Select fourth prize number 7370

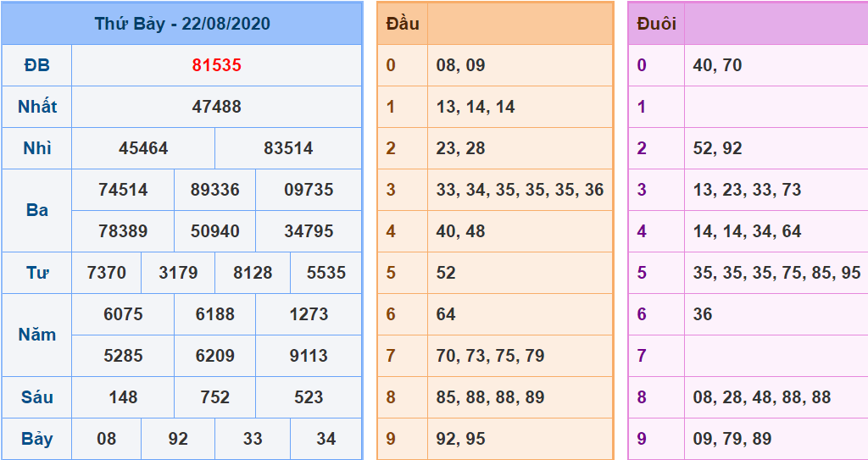click(107, 273)
